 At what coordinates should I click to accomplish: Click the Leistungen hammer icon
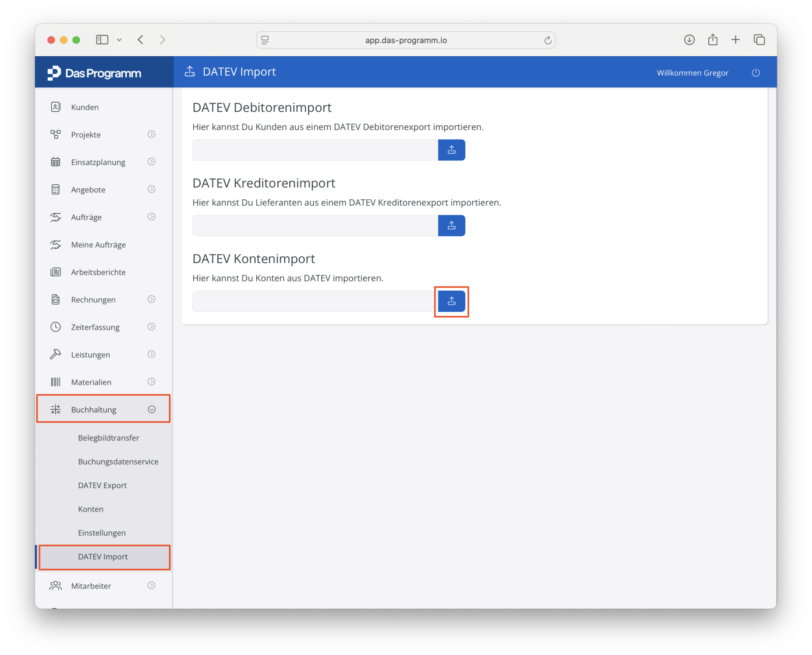(55, 355)
